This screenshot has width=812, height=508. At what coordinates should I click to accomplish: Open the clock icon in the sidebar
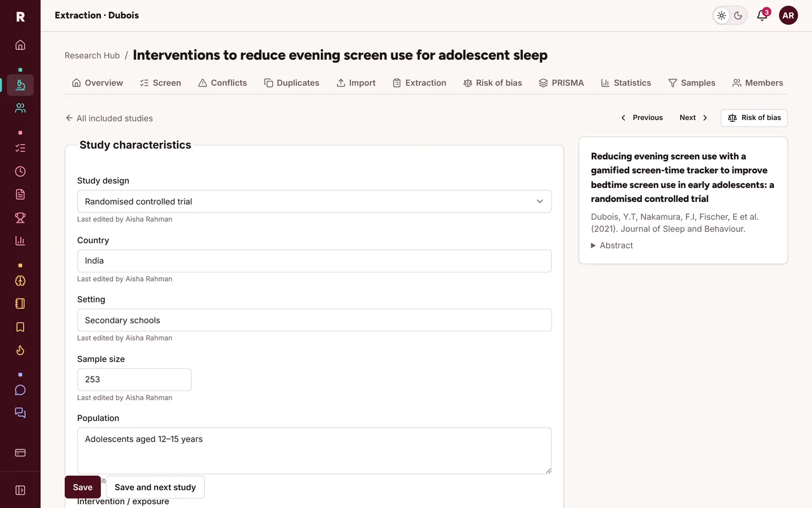pyautogui.click(x=20, y=171)
